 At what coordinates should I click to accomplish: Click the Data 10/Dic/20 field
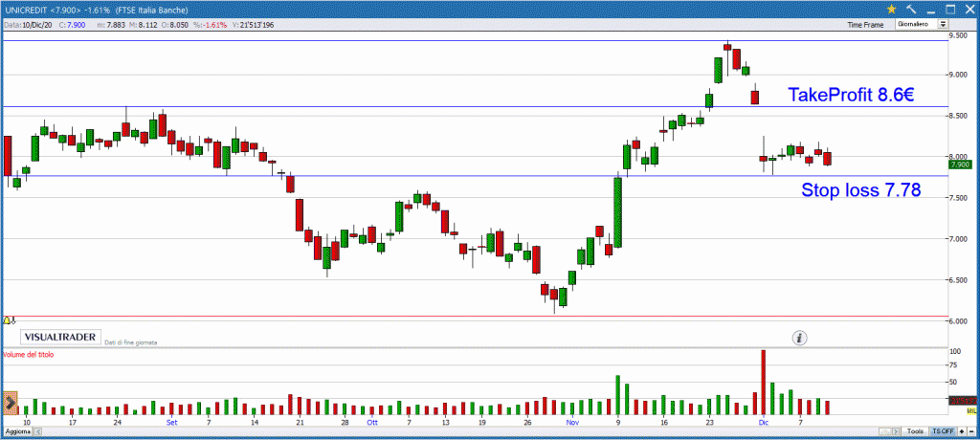(x=28, y=25)
